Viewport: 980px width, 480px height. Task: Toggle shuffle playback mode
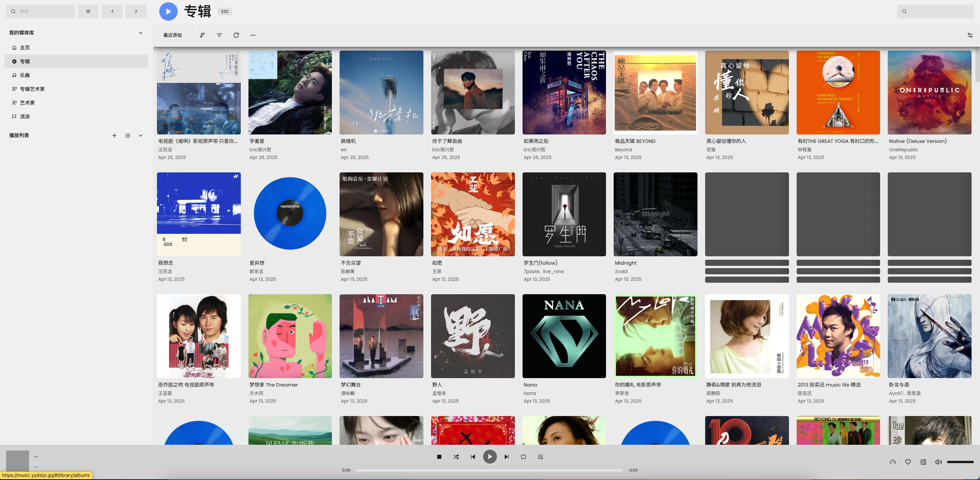coord(456,457)
